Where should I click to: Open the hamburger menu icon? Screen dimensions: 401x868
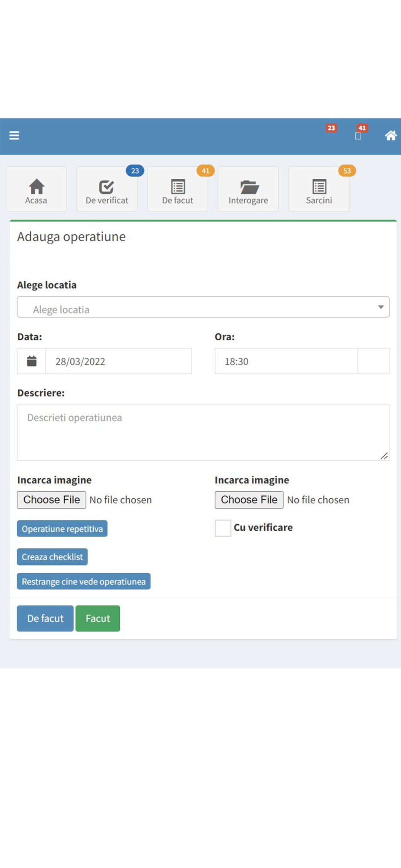coord(14,136)
